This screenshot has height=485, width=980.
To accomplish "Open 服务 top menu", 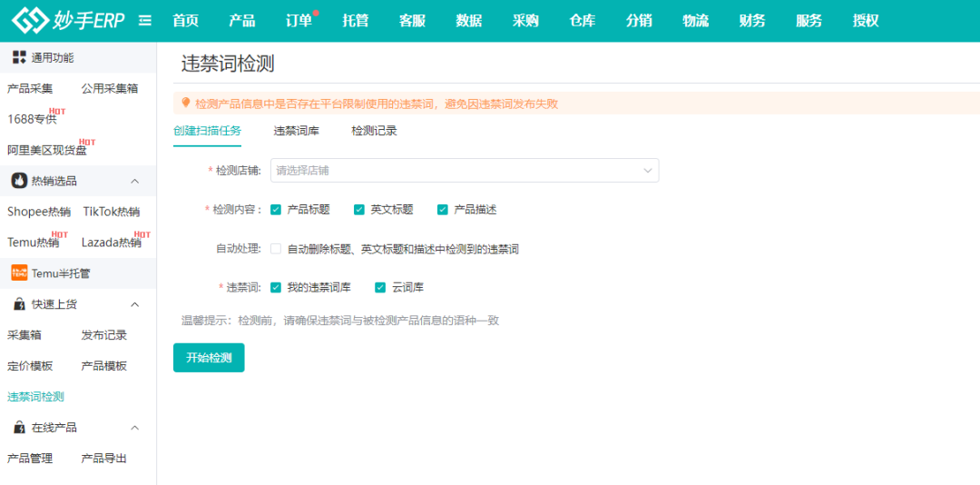I will (x=808, y=21).
